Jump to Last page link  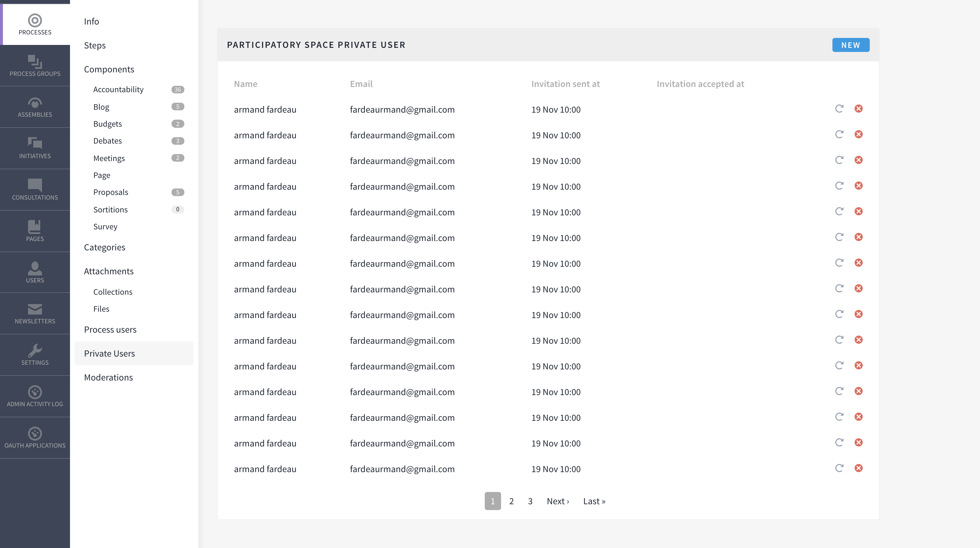(594, 501)
